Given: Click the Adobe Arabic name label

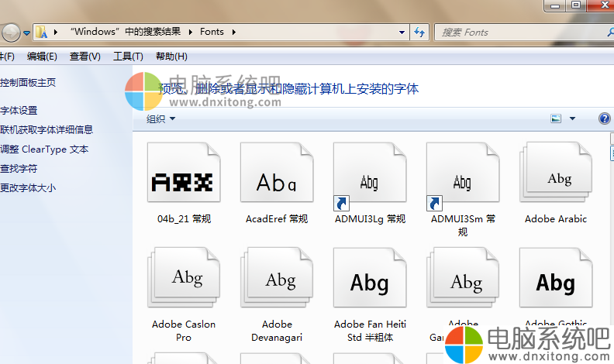Looking at the screenshot, I should coord(556,219).
